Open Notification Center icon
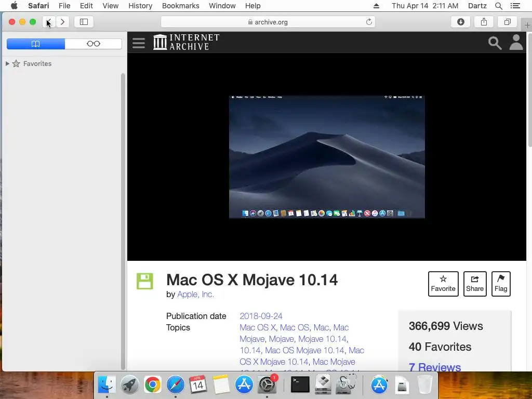The width and height of the screenshot is (532, 399). pos(515,6)
